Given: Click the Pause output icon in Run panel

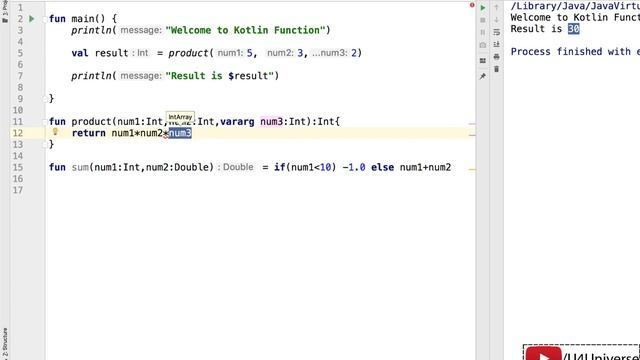Looking at the screenshot, I should pos(483,32).
